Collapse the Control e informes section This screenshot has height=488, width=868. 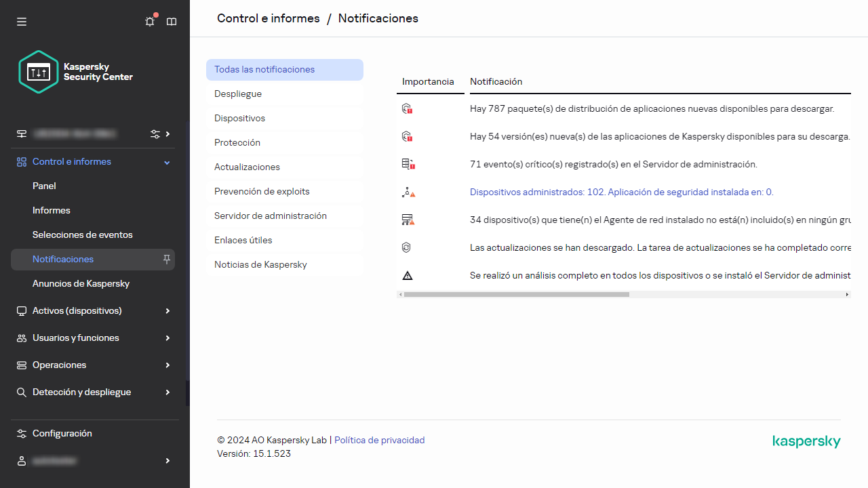[167, 162]
